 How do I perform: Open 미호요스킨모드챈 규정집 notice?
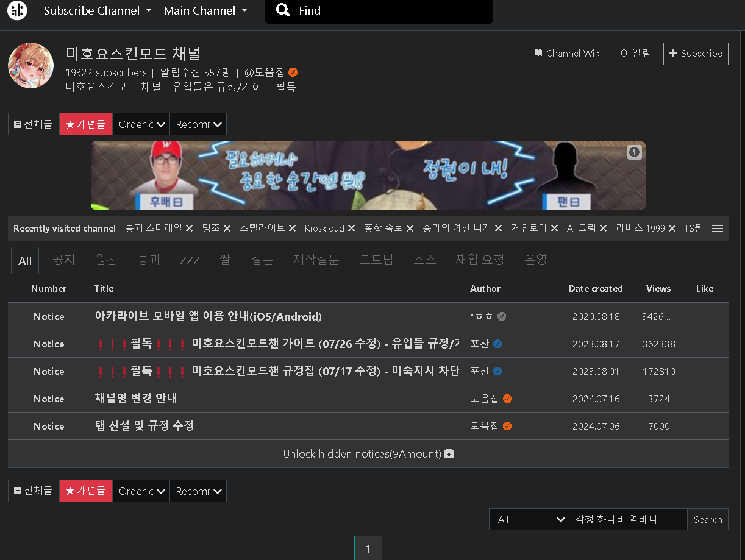coord(277,372)
